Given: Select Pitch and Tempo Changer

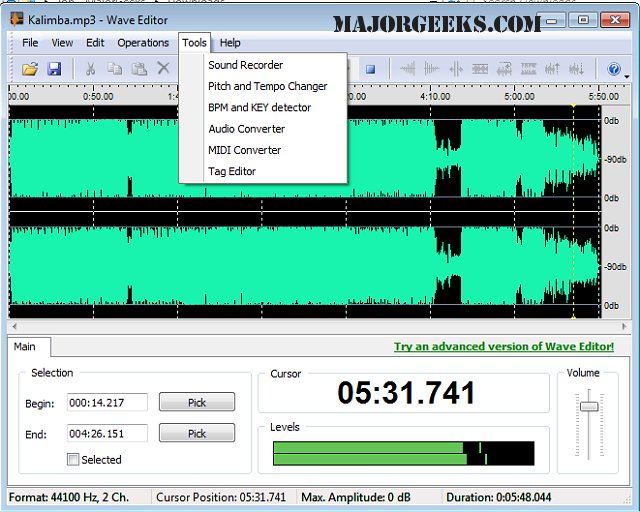Looking at the screenshot, I should point(263,86).
